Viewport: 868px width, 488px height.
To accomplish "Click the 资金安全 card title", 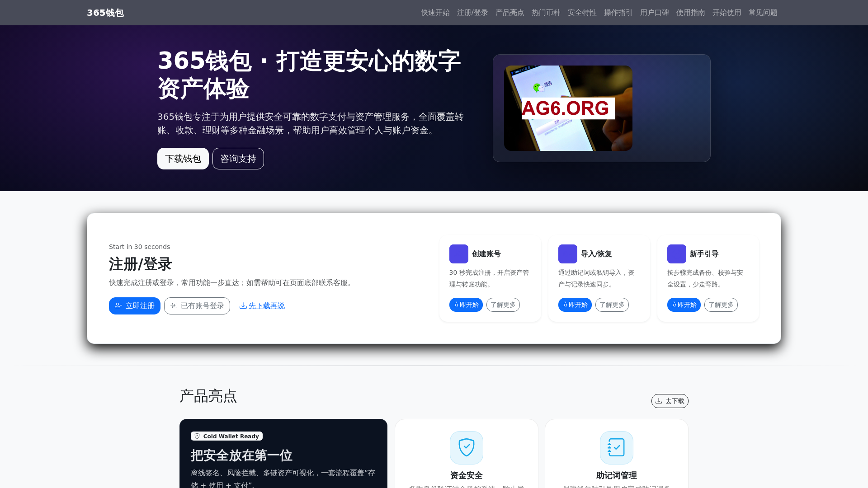I will tap(467, 475).
